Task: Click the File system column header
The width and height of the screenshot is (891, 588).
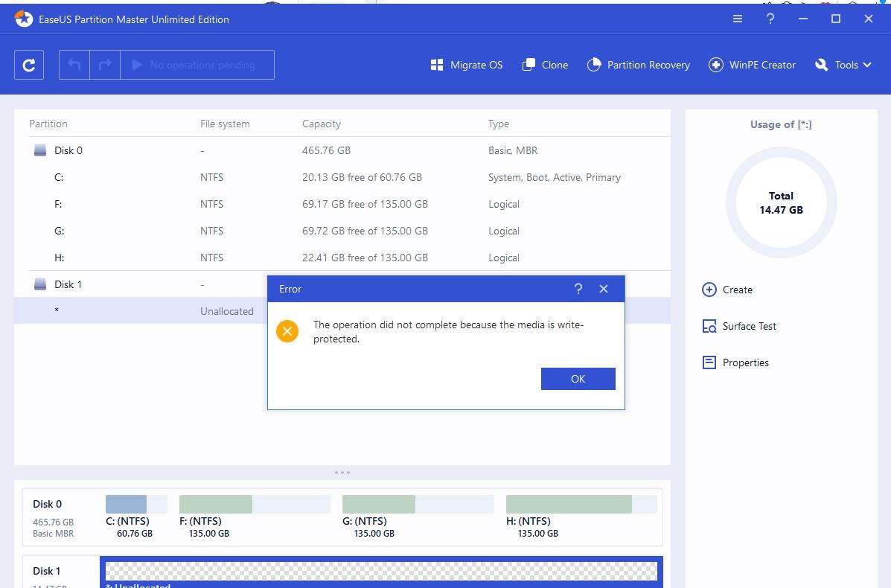Action: tap(225, 124)
